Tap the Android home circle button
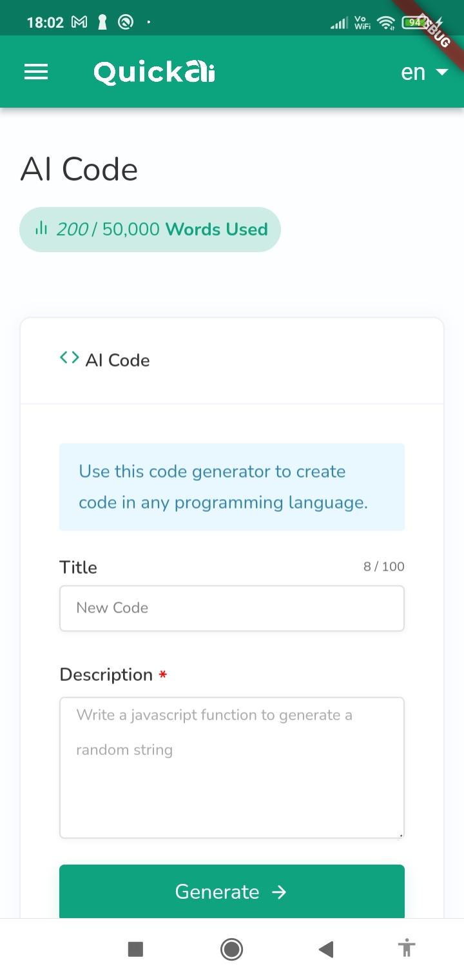This screenshot has height=980, width=464. click(x=231, y=949)
